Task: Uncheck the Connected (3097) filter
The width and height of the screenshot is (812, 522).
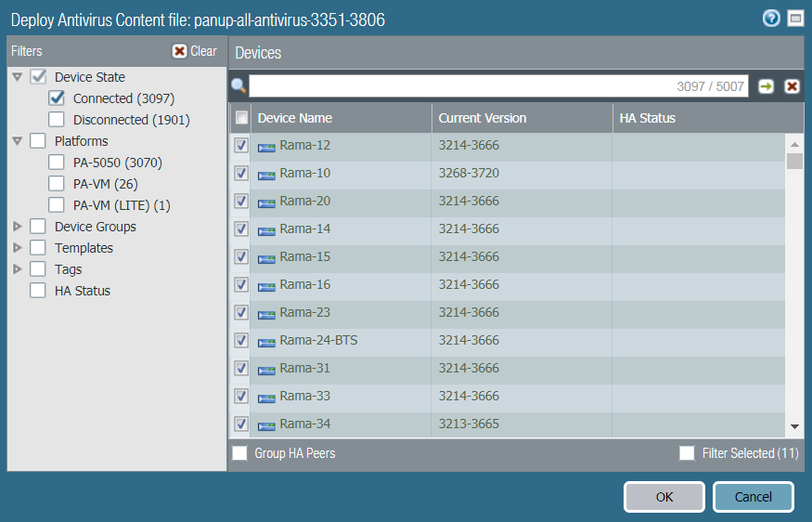Action: [57, 98]
